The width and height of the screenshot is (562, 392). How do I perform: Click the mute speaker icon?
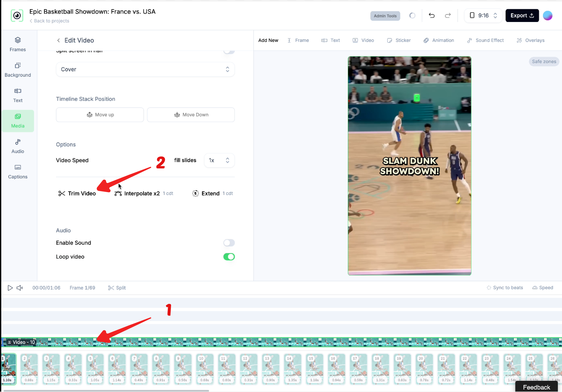click(x=19, y=288)
